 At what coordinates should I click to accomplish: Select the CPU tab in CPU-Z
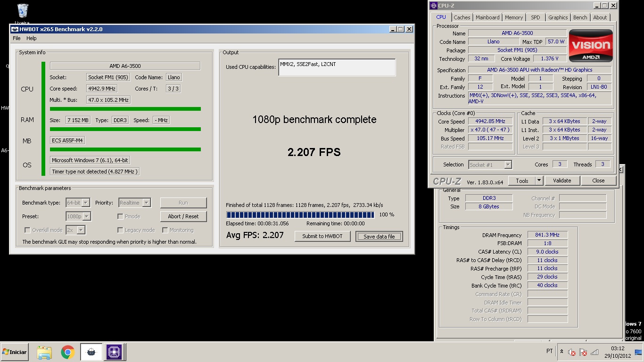point(441,17)
